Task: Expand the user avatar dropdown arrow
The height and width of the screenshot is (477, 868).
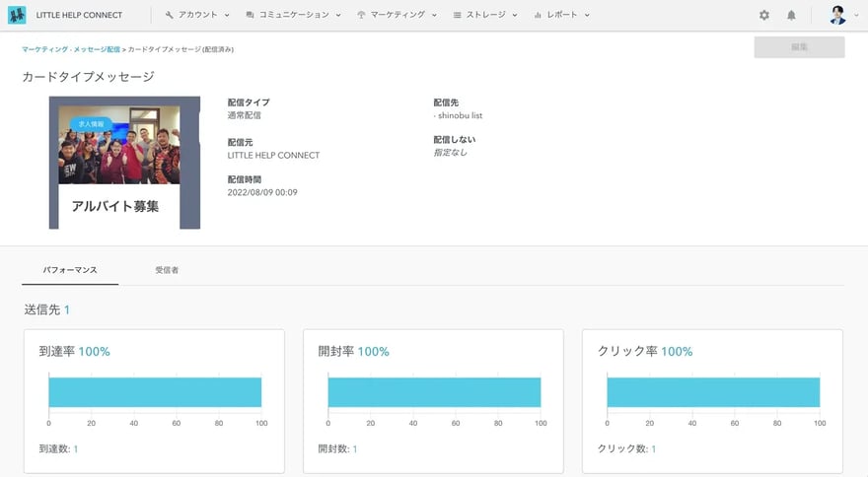Action: tap(855, 16)
